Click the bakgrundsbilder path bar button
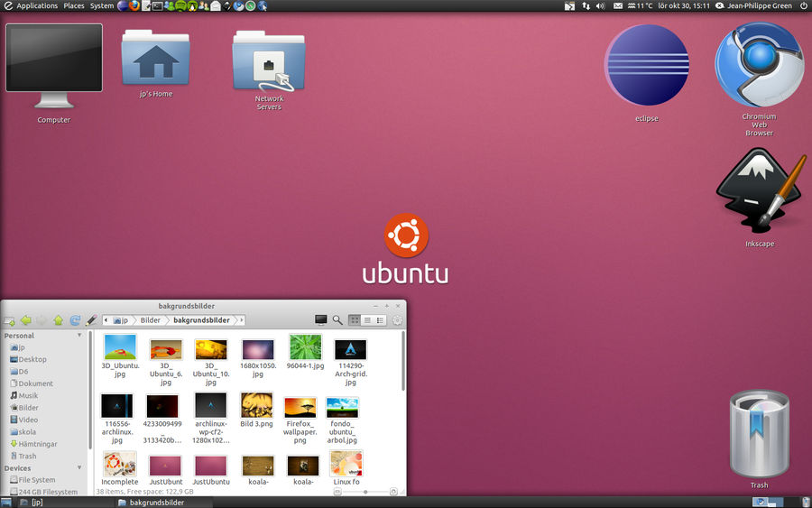Image resolution: width=812 pixels, height=508 pixels. 201,320
